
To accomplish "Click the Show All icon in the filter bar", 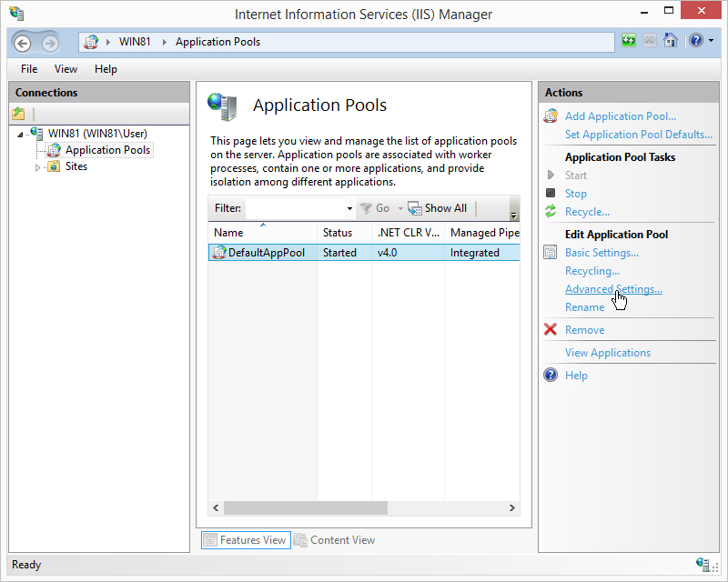I will 414,208.
